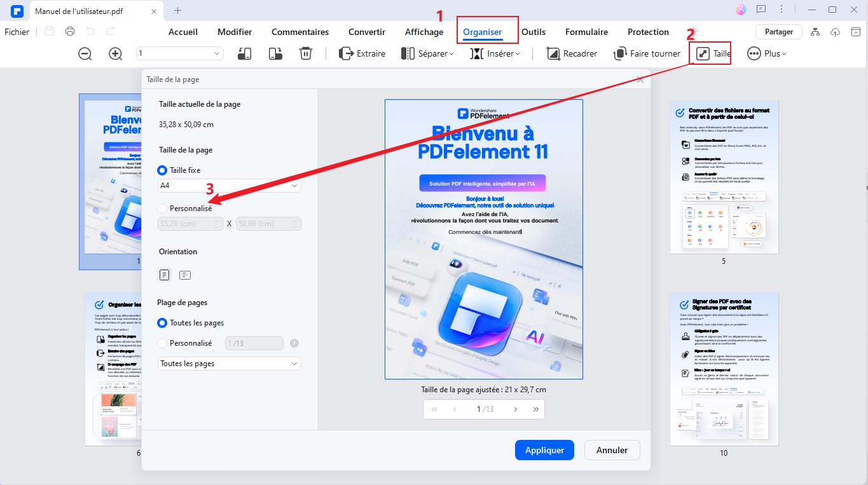
Task: Open a new tab with plus icon
Action: tap(177, 11)
